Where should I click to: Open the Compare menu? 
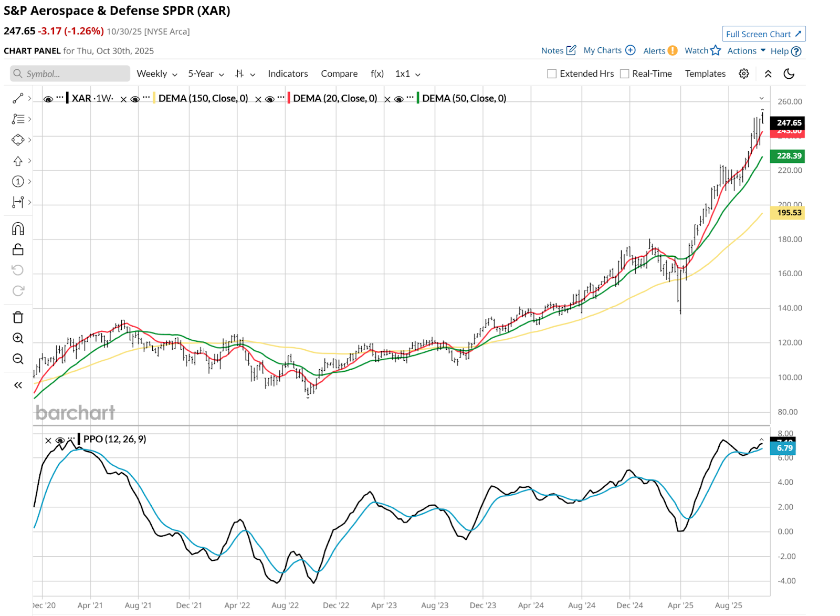pos(339,74)
